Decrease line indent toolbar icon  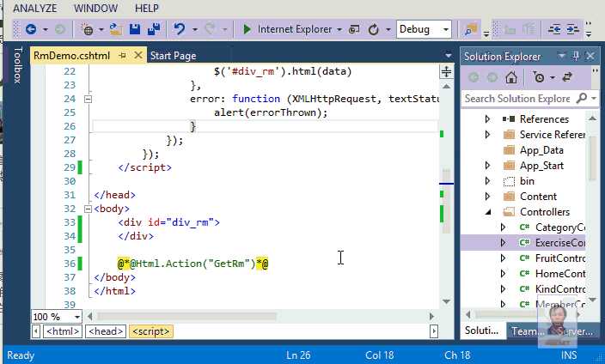click(554, 29)
